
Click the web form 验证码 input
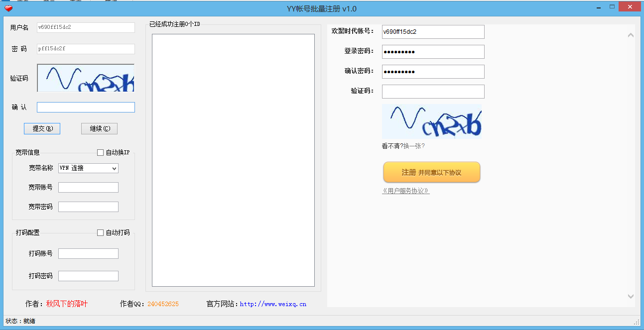[433, 92]
